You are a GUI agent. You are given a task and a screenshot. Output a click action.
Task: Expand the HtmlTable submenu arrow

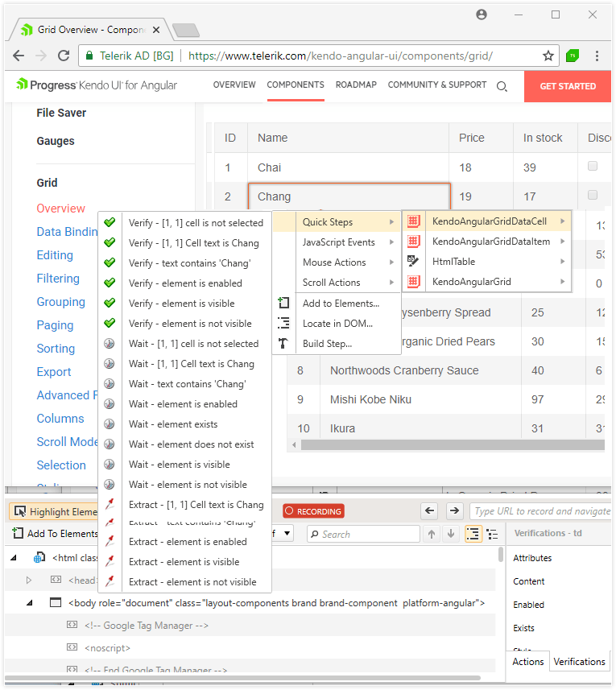(562, 262)
